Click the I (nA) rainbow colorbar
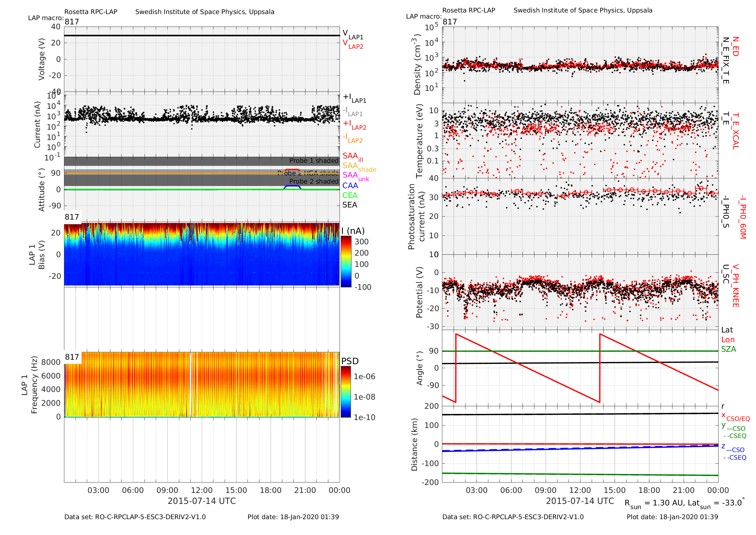 point(346,262)
